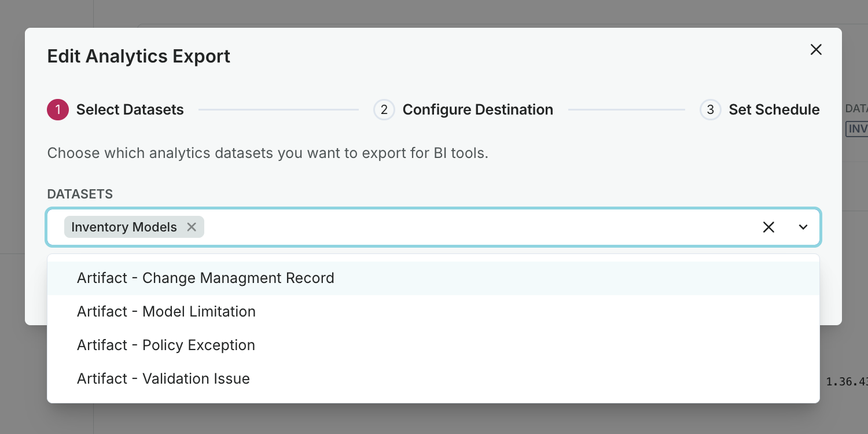Select Artifact - Model Limitation option
The height and width of the screenshot is (434, 868).
166,311
